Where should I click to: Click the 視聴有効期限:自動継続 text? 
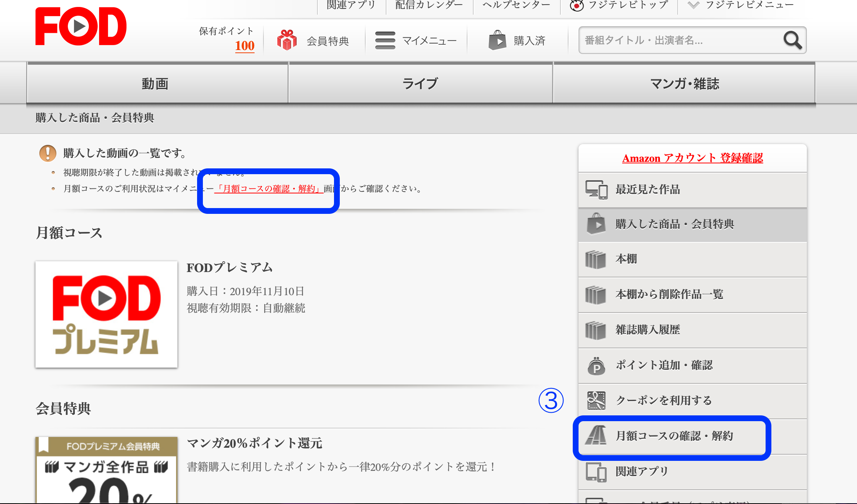click(246, 308)
